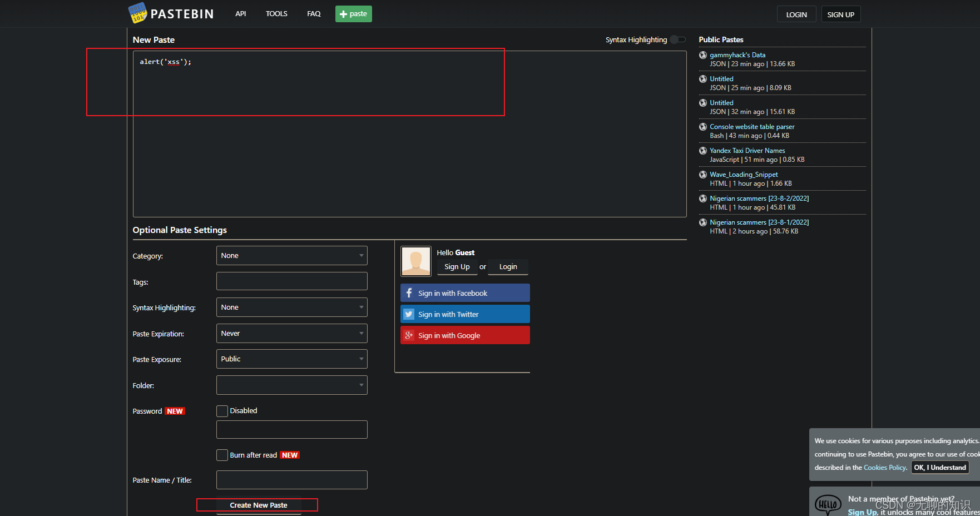Click globe icon beside gammyhack's Data
The height and width of the screenshot is (516, 980).
pos(703,55)
